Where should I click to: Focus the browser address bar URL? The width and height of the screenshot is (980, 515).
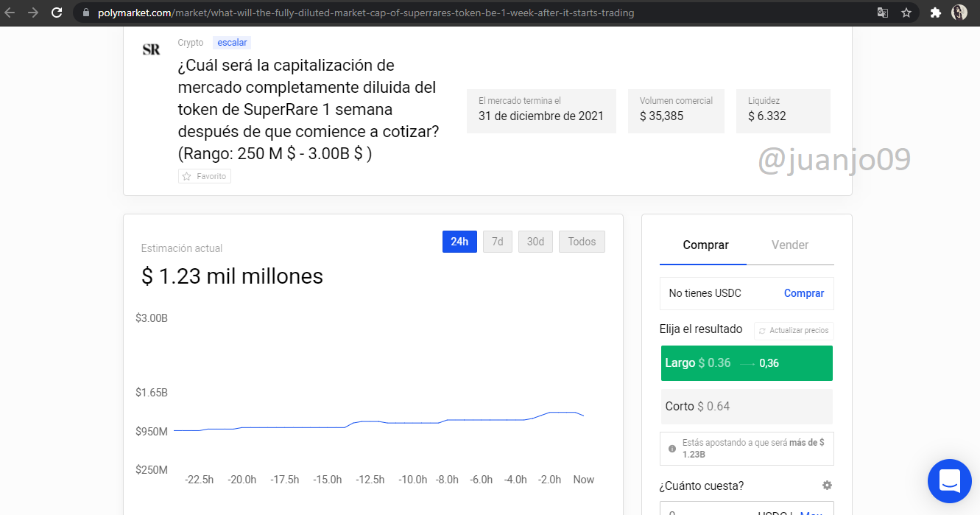(366, 13)
